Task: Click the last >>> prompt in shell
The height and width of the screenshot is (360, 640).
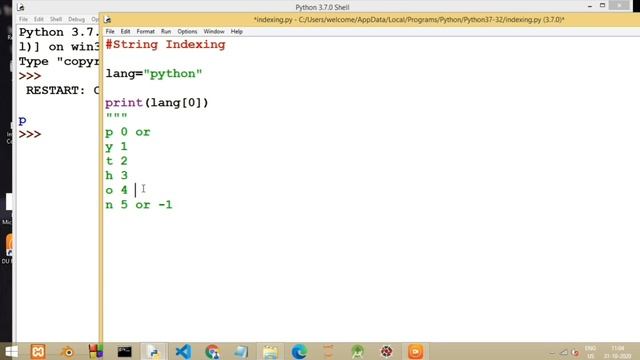Action: [30, 134]
